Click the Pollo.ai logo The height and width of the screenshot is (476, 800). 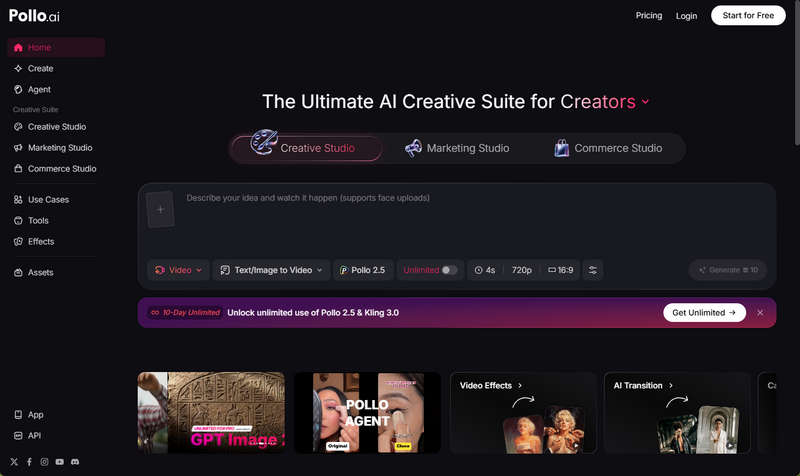[x=34, y=16]
